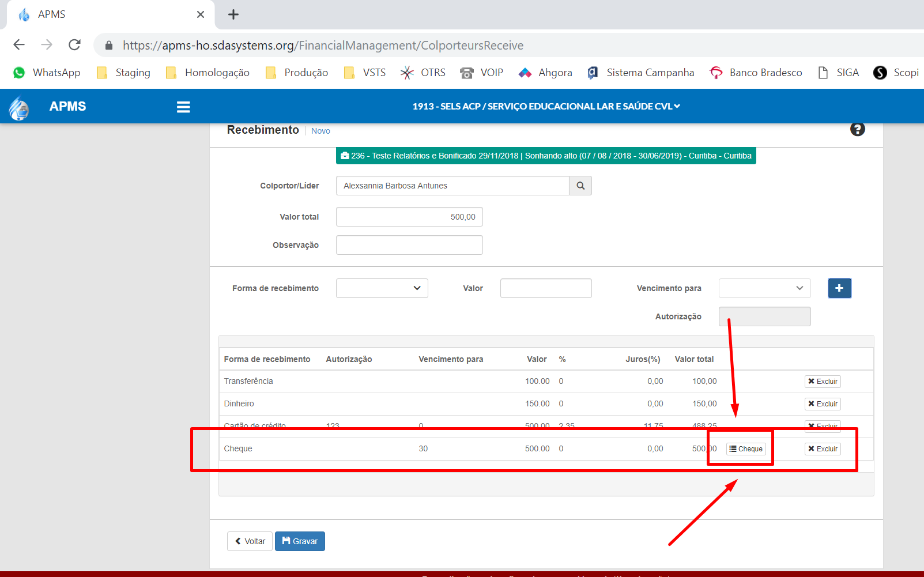Click the Novo link beside Recebimento
The image size is (924, 577).
point(320,131)
